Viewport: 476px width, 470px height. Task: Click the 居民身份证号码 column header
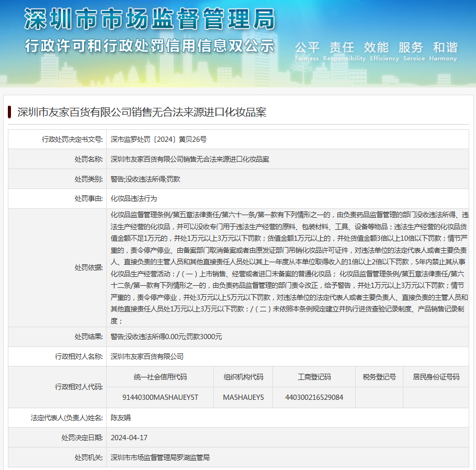436,377
